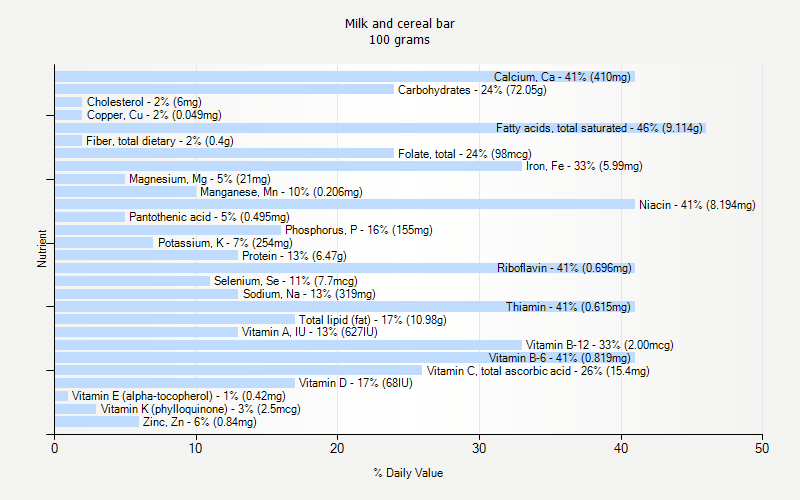Click the 'Selenium, Se - 11% (7.7mcg)' label
The height and width of the screenshot is (500, 800).
coord(286,281)
